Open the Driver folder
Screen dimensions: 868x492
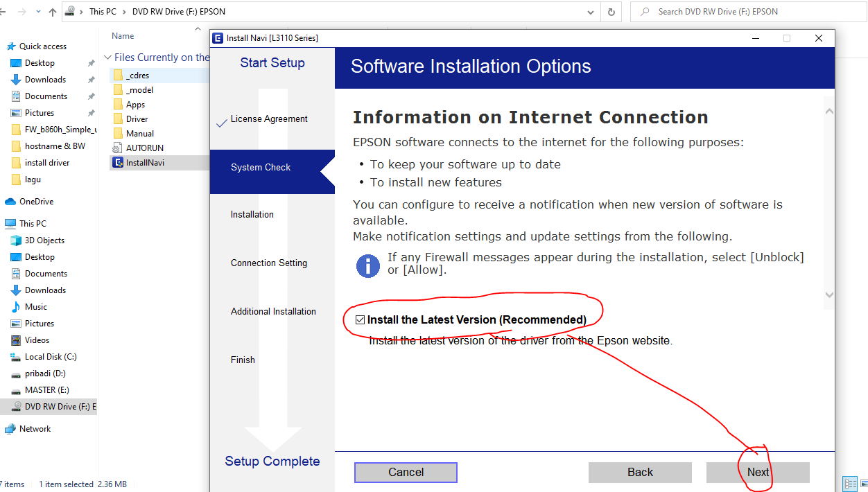[x=137, y=119]
